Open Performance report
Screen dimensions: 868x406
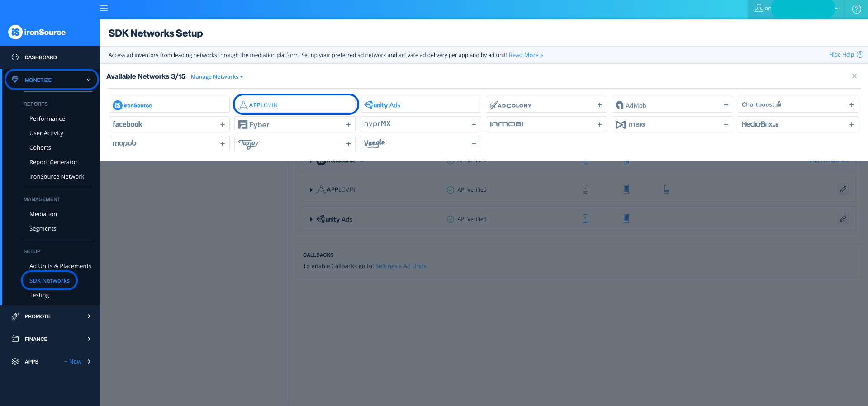[x=47, y=118]
